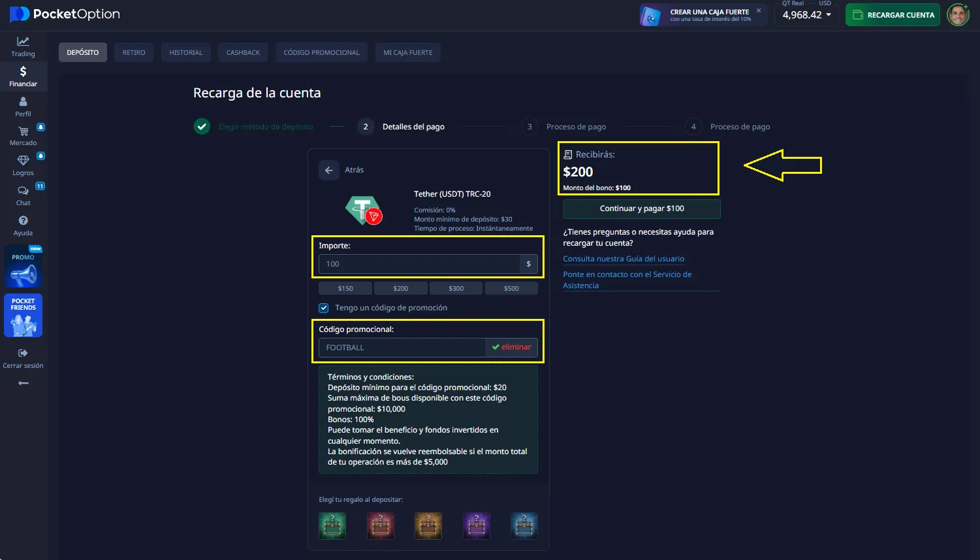Click 'CREAR UNA CAJA FUERTE' banner text

click(710, 12)
